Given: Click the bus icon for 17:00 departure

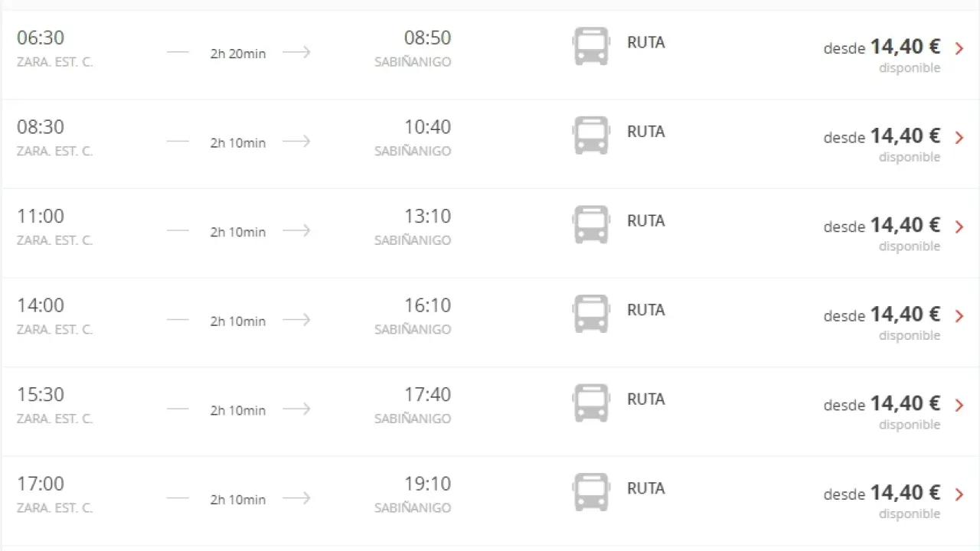Looking at the screenshot, I should click(x=591, y=492).
